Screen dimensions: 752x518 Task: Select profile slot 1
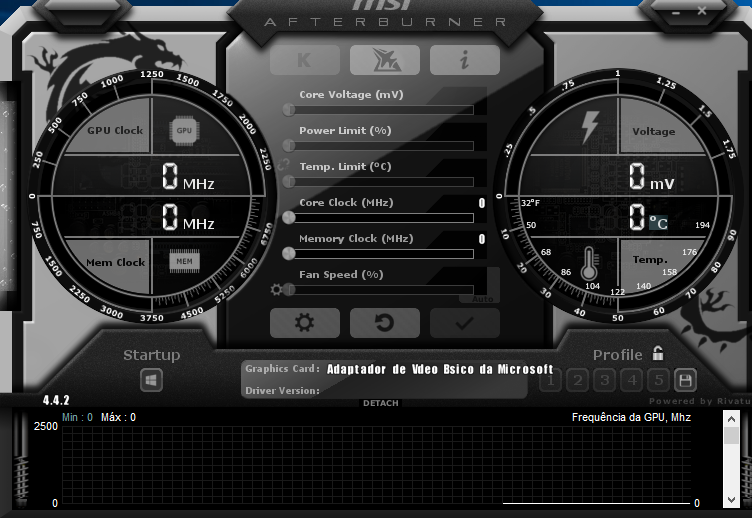pos(551,381)
